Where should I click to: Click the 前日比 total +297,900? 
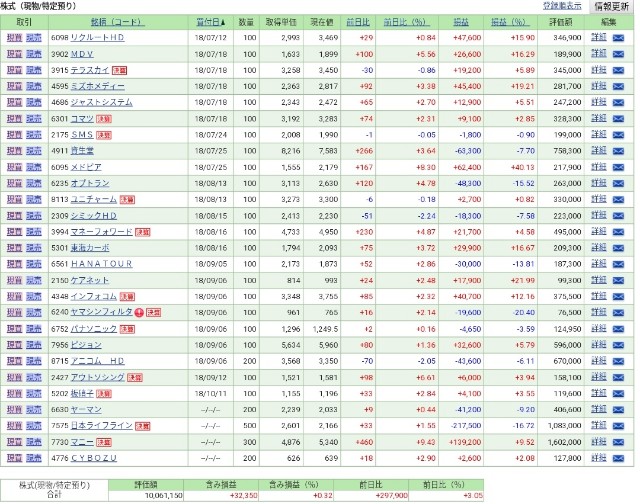point(392,496)
